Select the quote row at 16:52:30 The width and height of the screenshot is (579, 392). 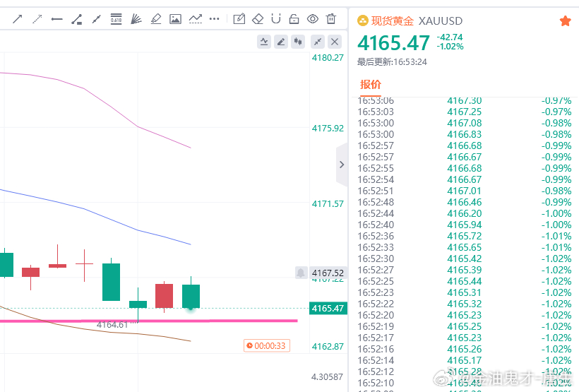465,259
